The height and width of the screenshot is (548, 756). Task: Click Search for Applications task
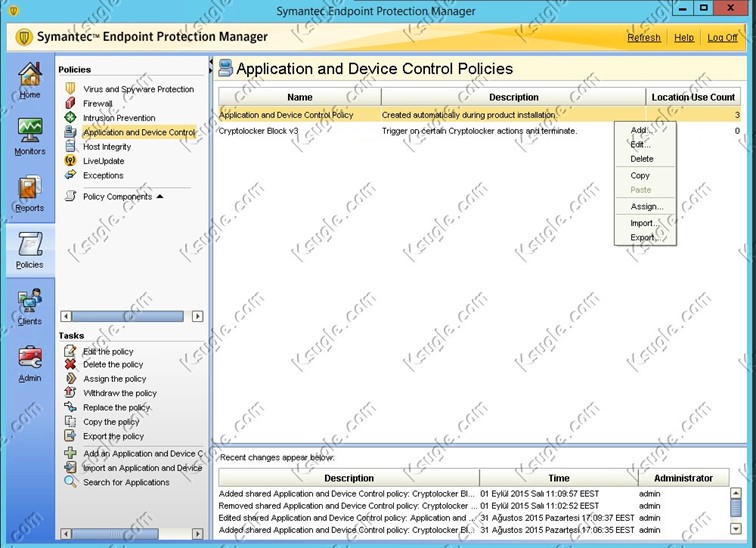click(126, 482)
